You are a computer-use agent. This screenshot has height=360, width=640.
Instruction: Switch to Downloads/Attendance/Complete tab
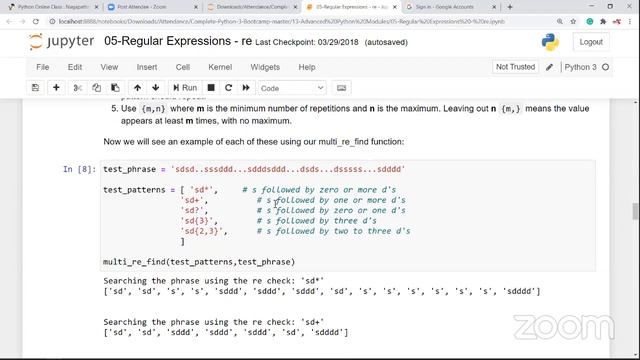[252, 7]
